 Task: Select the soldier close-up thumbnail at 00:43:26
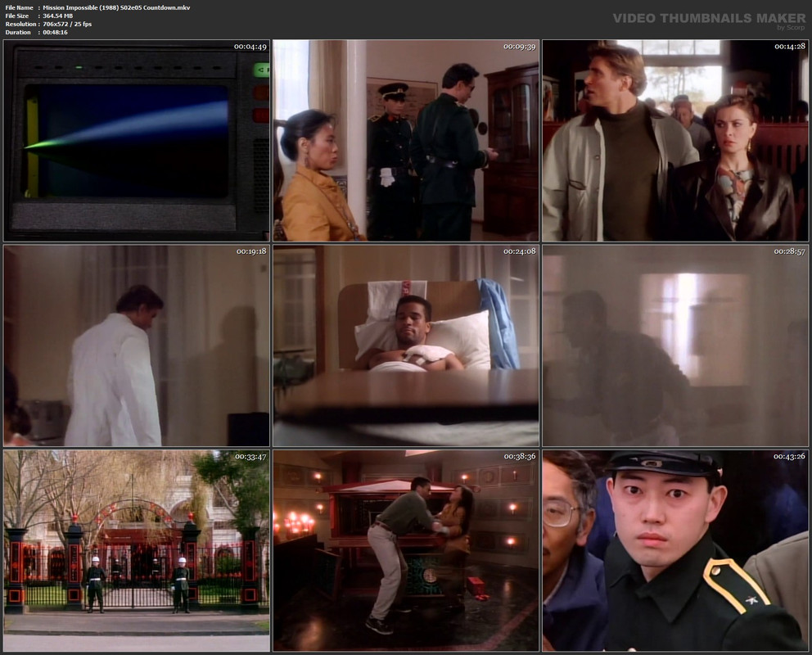(x=675, y=551)
